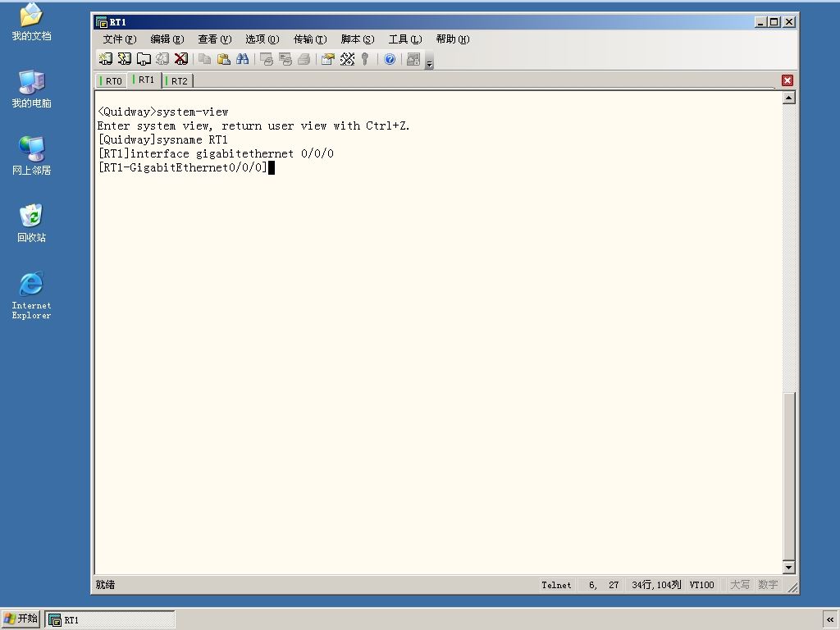Click the 34行,104列 status entry
This screenshot has width=840, height=630.
(656, 585)
